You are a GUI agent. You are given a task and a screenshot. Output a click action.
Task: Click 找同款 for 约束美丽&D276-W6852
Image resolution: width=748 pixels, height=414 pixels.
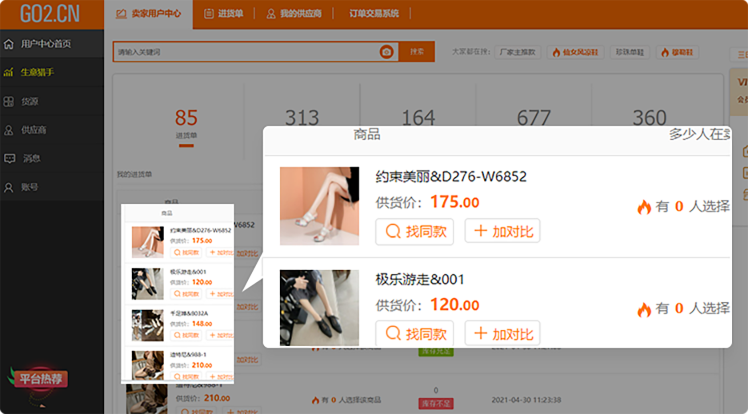pos(414,232)
